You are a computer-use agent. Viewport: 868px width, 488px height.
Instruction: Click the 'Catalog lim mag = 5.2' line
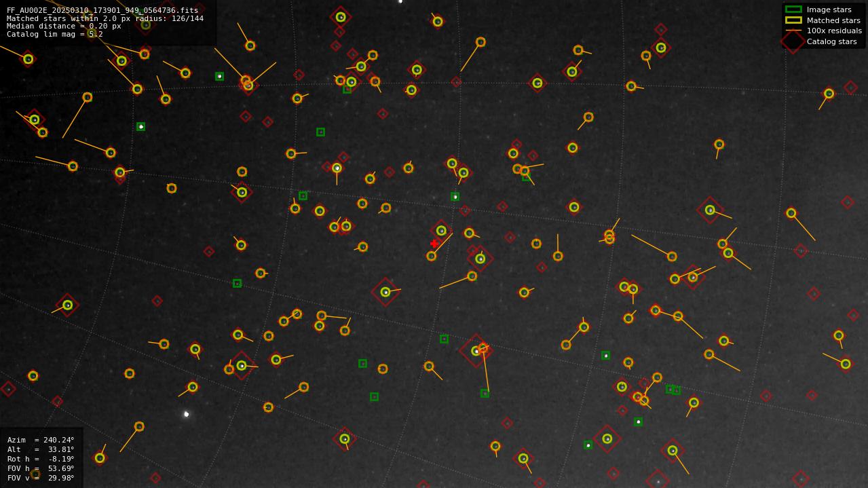click(x=55, y=34)
